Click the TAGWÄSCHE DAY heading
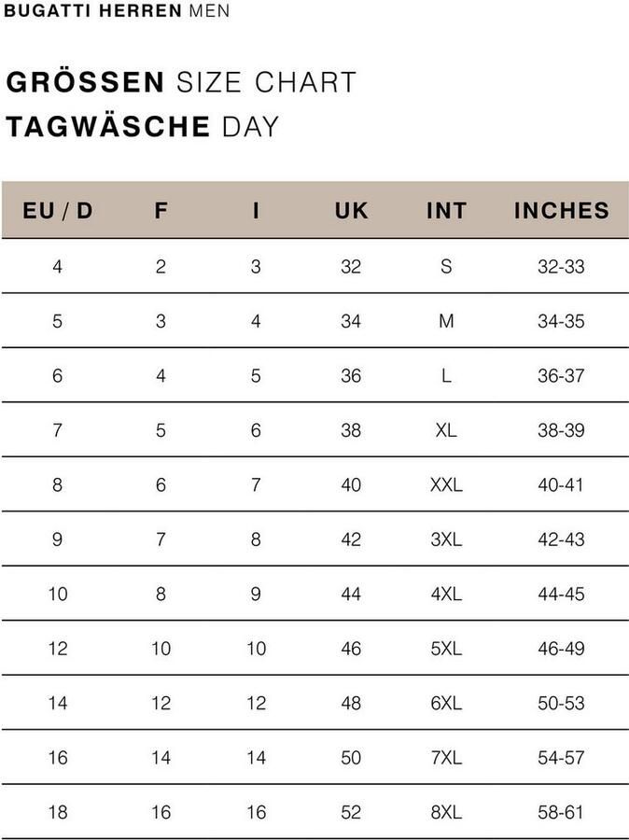Screen dimensions: 629x840 pos(143,126)
